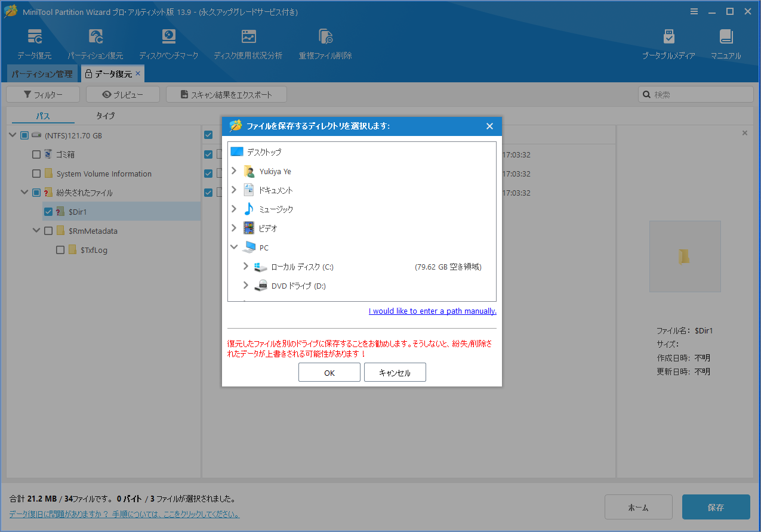
Task: Check the $RmMetadata checkbox
Action: coord(48,231)
